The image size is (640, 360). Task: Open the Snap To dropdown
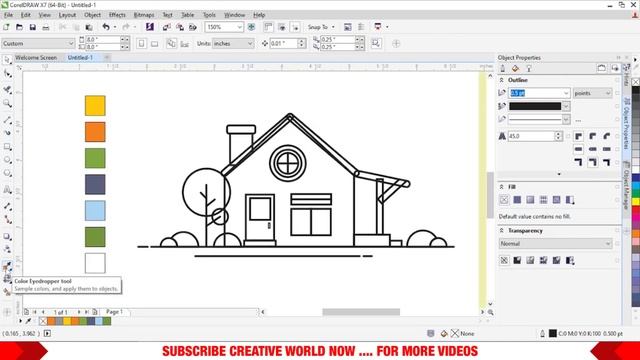click(x=321, y=27)
